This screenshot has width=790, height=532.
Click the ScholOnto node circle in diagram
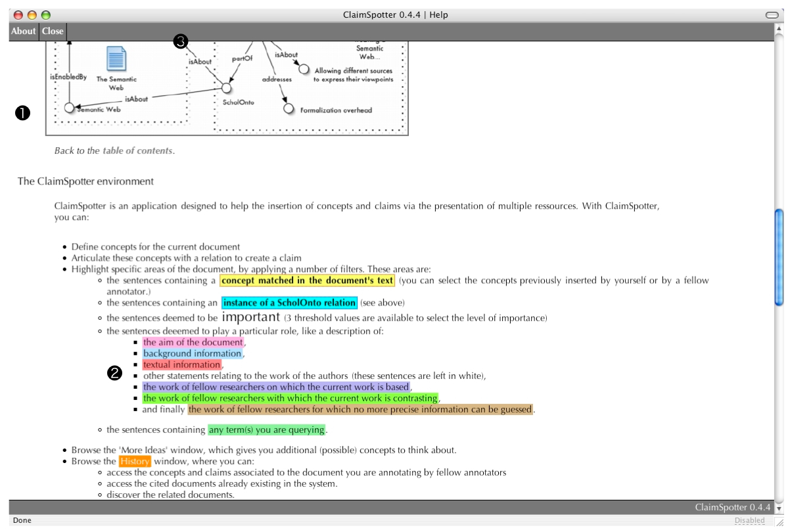pyautogui.click(x=226, y=87)
